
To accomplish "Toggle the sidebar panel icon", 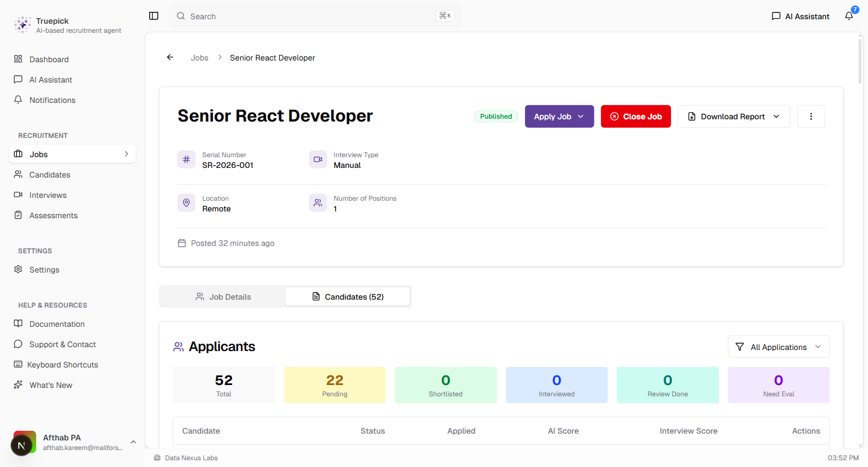I will pyautogui.click(x=154, y=16).
